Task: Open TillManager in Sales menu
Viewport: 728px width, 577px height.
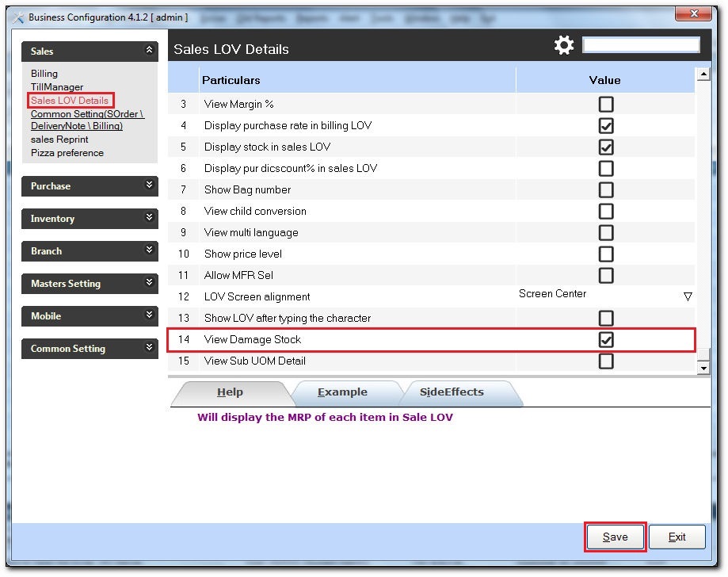Action: tap(57, 87)
